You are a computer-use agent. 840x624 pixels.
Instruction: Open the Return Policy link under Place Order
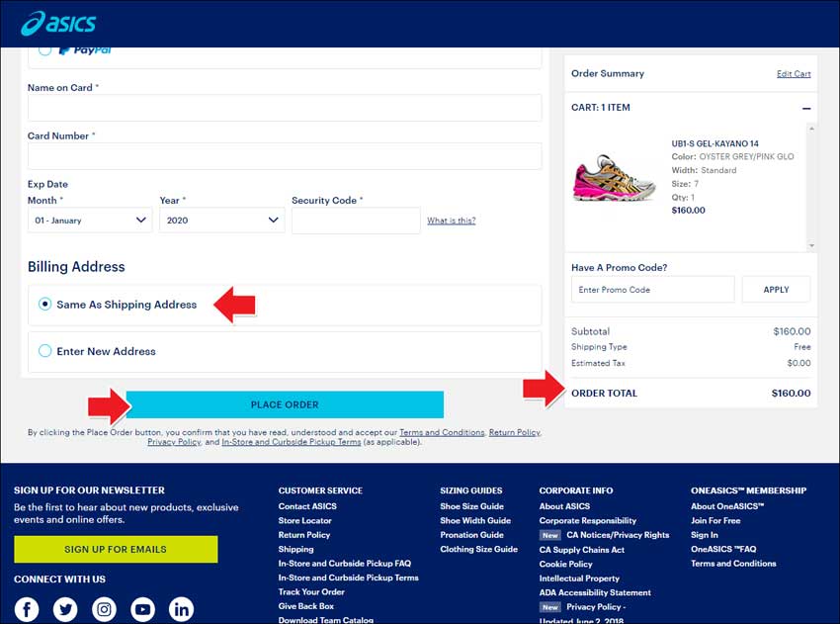pyautogui.click(x=514, y=432)
